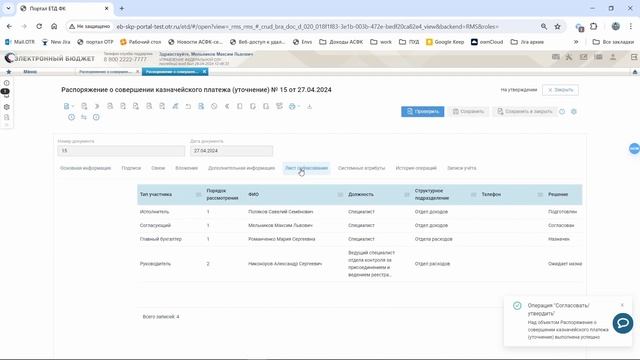Open the Chrome three-dot menu
Image resolution: width=640 pixels, height=360 pixels.
[631, 27]
